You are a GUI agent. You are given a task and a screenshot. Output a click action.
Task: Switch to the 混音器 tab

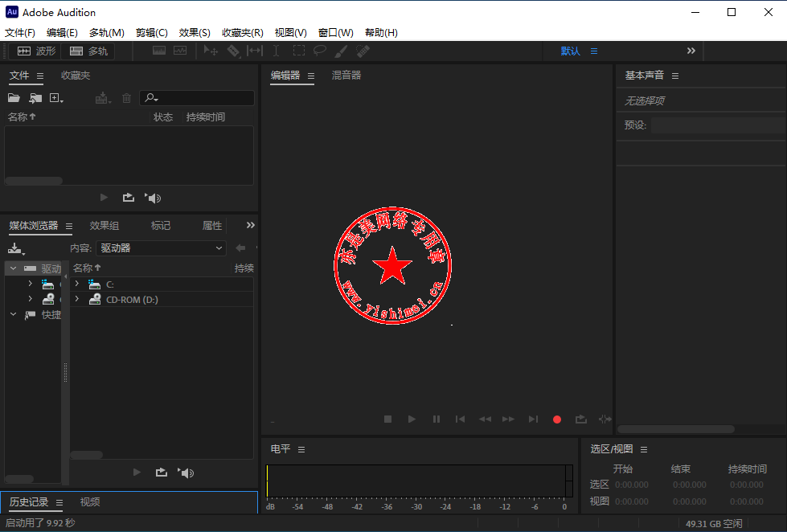click(x=346, y=76)
